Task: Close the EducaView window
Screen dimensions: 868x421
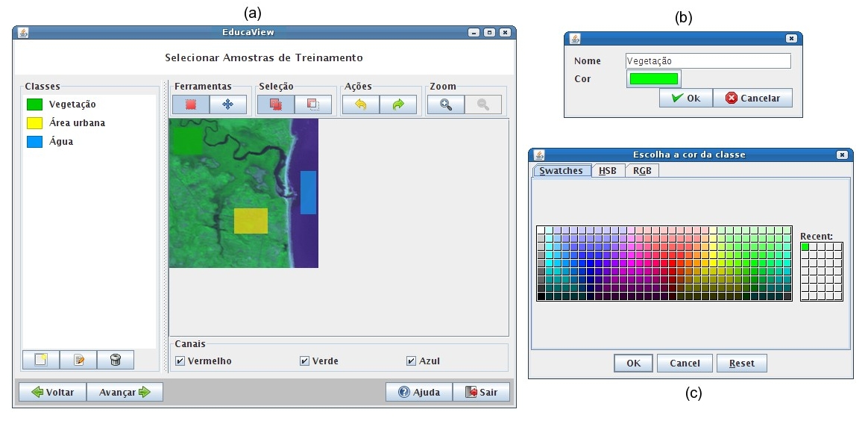Action: 505,33
